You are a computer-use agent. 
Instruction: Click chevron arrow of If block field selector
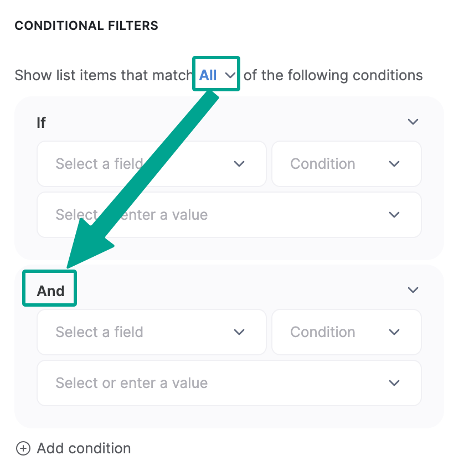(239, 164)
